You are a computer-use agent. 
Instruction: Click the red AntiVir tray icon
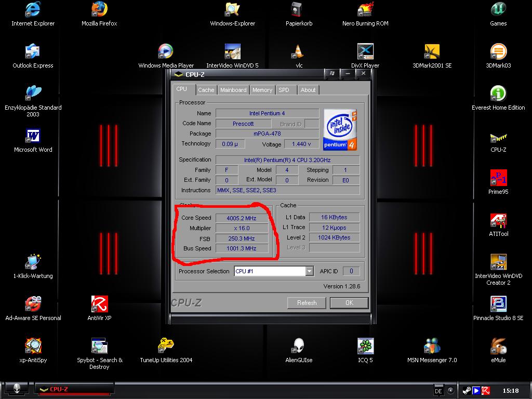pos(486,391)
